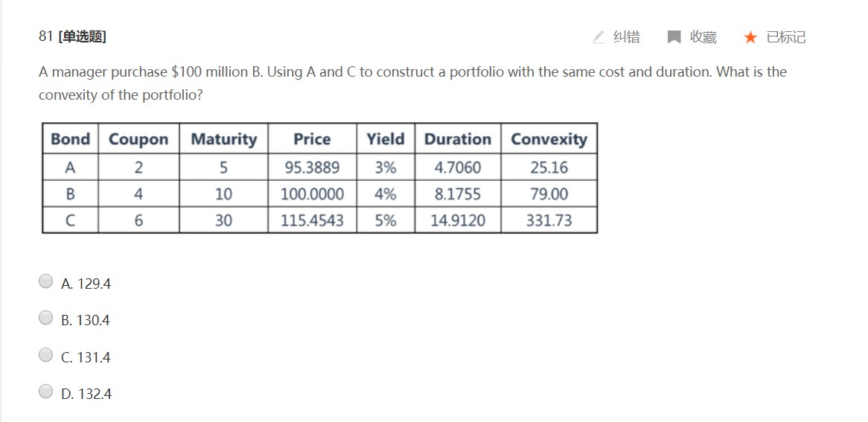Pick the radio button for option D
The image size is (868, 422).
pos(46,391)
